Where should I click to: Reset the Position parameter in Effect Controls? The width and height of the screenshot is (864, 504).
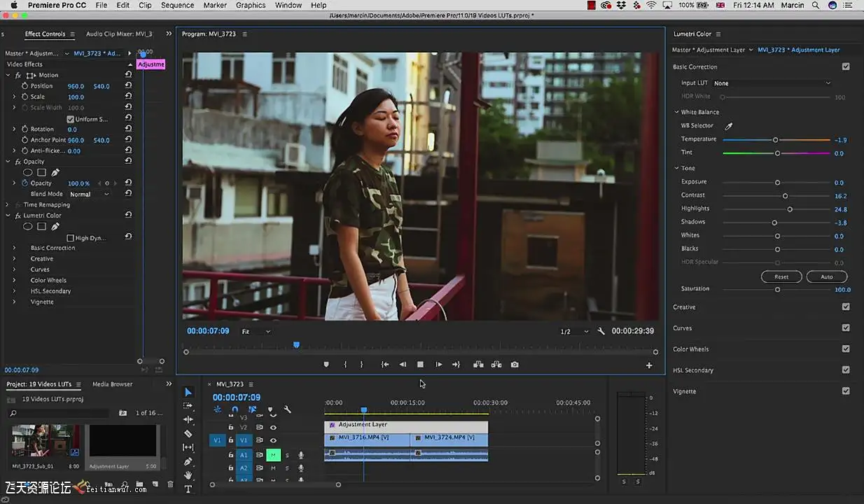pos(128,86)
